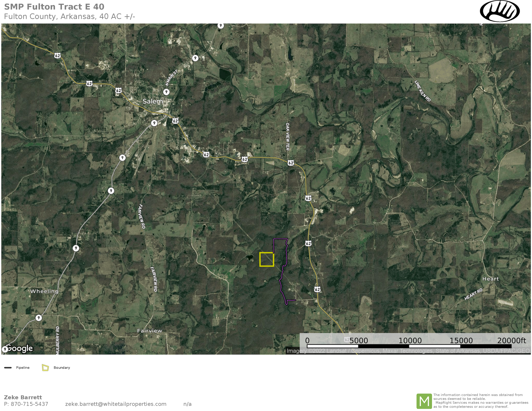Click the email zeke.barrett@whitetailproperties.com
The height and width of the screenshot is (411, 532).
click(x=116, y=404)
